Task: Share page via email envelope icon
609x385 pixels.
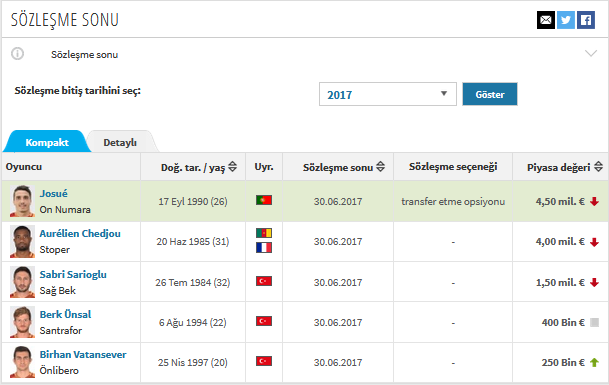Action: 546,20
